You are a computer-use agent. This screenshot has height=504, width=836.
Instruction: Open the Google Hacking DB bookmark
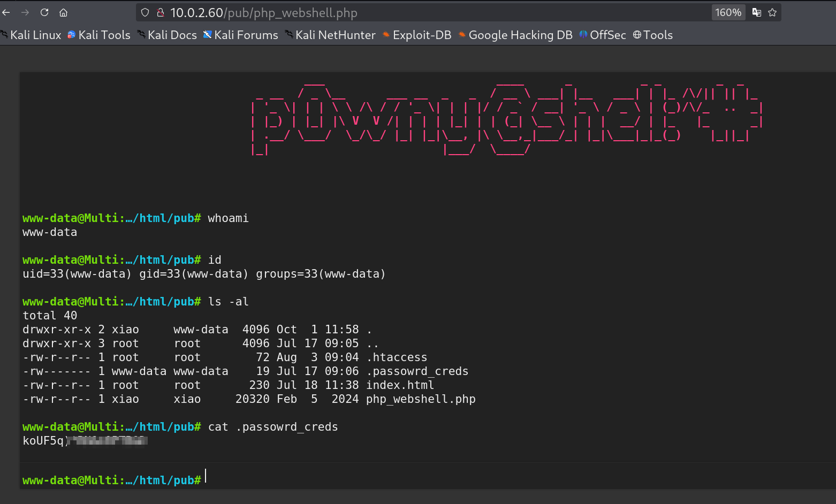click(515, 35)
